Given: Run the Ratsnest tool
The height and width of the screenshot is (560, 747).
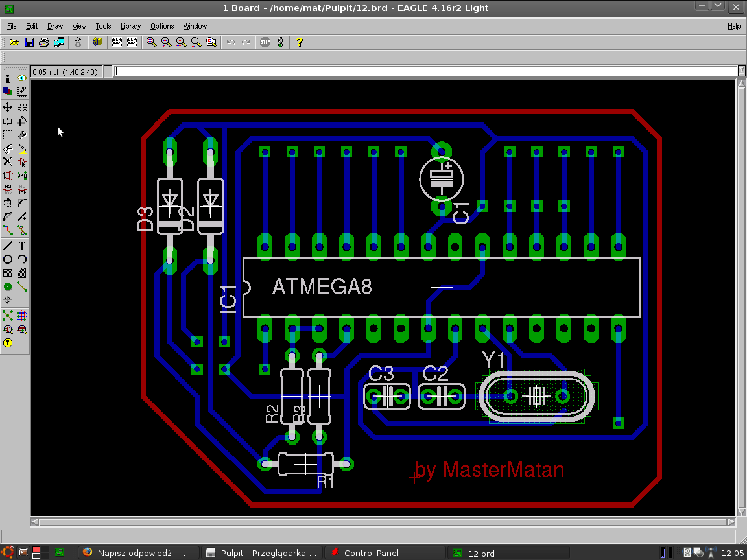Looking at the screenshot, I should pyautogui.click(x=8, y=316).
